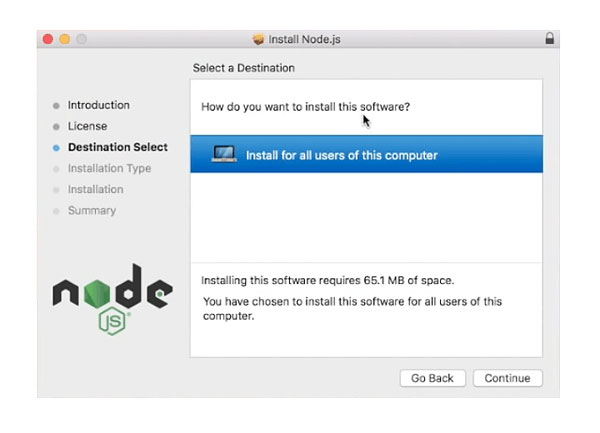The height and width of the screenshot is (433, 600).
Task: Click the bullet next to Introduction
Action: (x=56, y=106)
